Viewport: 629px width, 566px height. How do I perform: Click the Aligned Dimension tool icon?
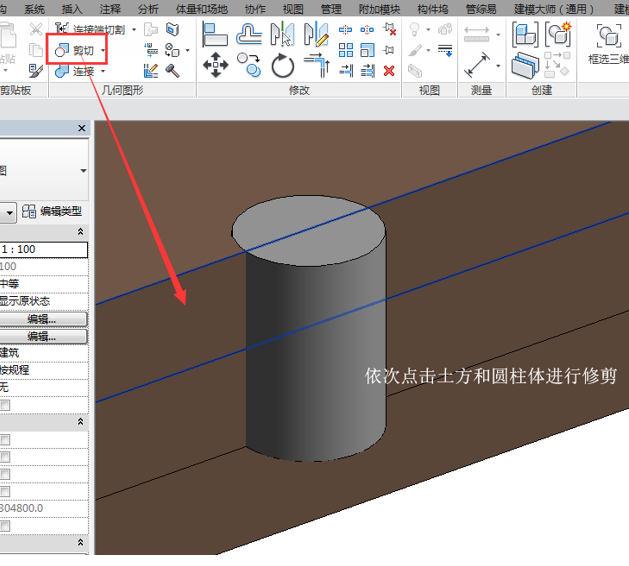477,65
